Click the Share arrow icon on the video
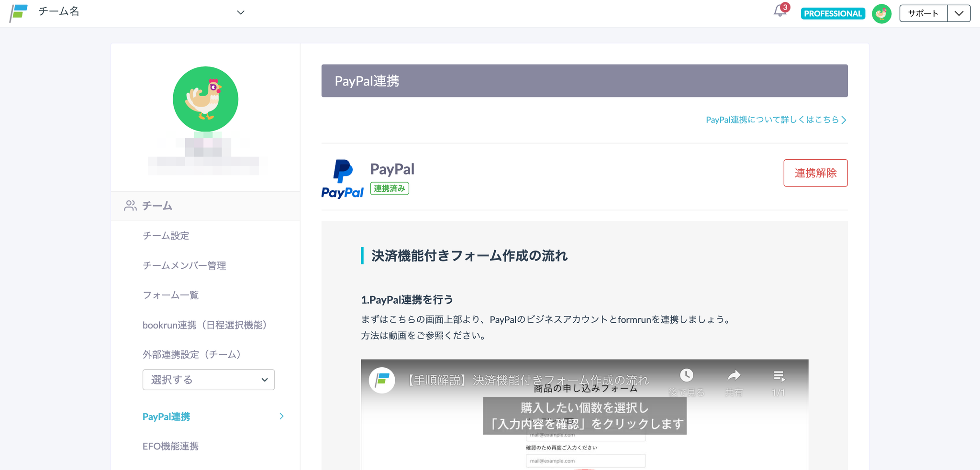Screen dimensions: 980x470 [x=734, y=375]
